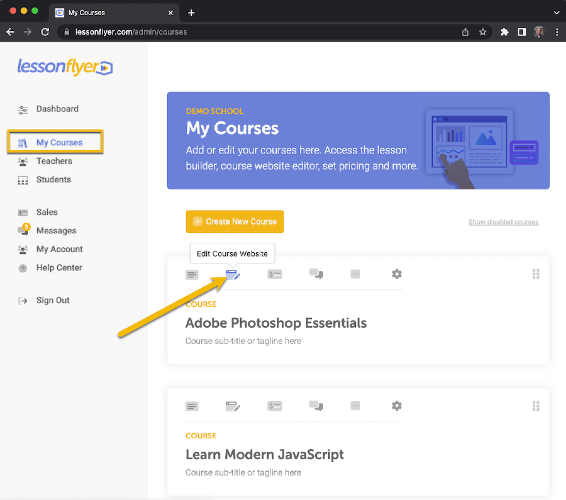Click the My Courses banner heading
Screen dimensions: 566x500
(x=232, y=128)
